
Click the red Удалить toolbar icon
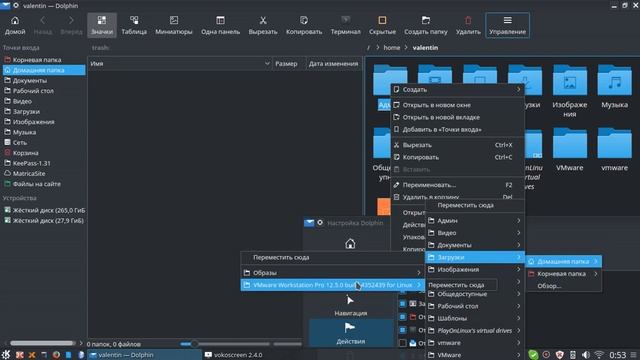click(x=468, y=25)
